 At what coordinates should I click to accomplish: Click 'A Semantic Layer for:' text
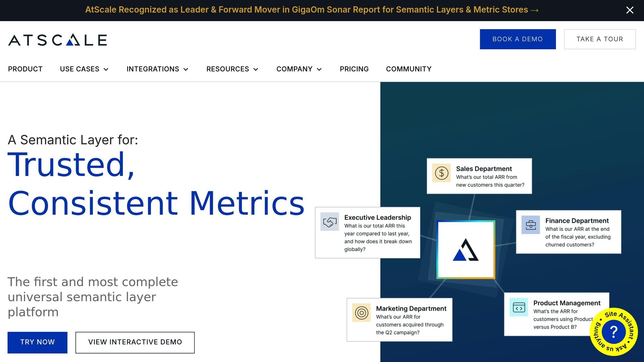pos(73,140)
